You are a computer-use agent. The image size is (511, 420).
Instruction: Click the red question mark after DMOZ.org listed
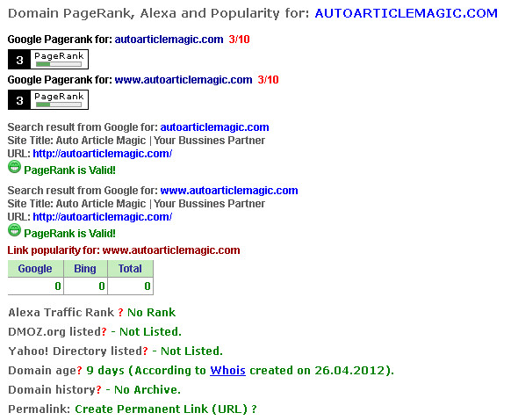104,331
